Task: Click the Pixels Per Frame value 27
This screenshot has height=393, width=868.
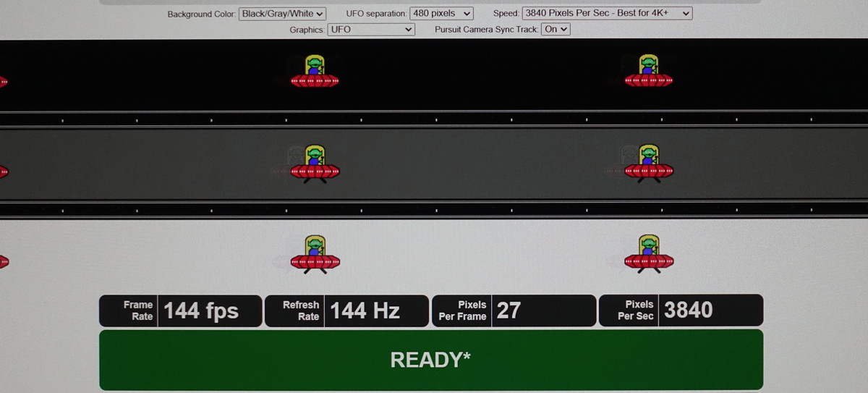Action: [x=509, y=310]
